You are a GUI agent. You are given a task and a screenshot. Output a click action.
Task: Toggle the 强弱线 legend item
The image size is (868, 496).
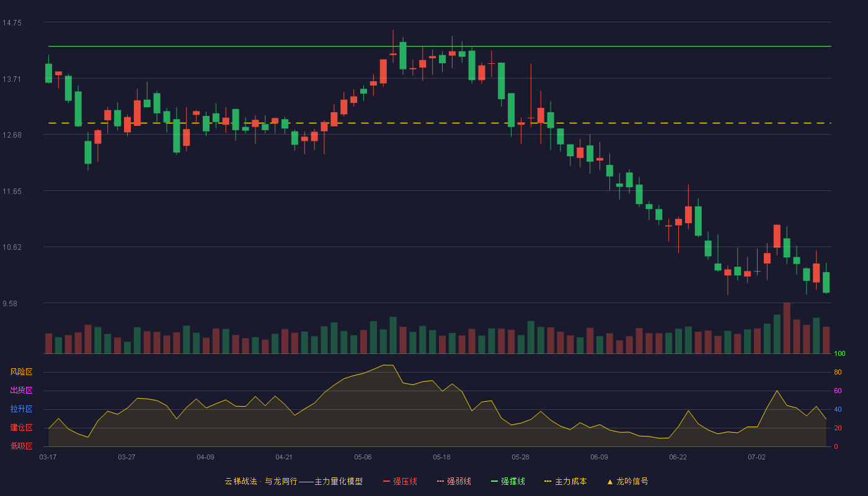pos(454,481)
